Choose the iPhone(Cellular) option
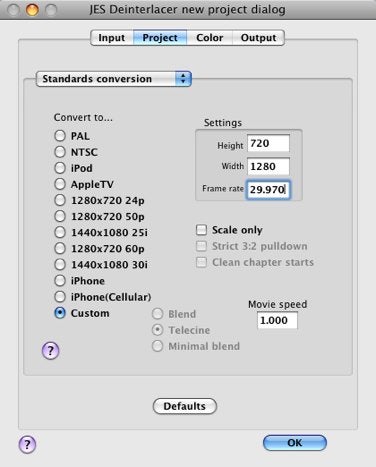This screenshot has height=467, width=376. [60, 297]
